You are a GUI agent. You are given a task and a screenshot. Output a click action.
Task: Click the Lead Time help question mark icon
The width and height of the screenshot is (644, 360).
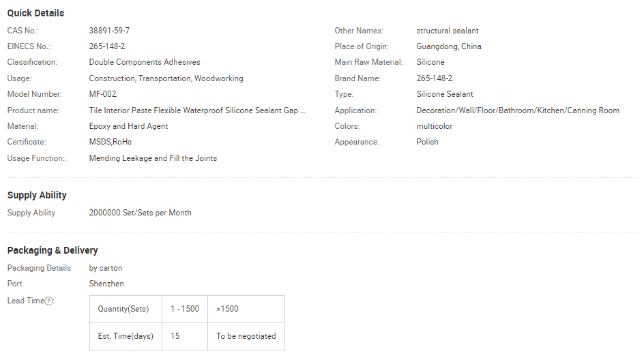click(x=49, y=301)
